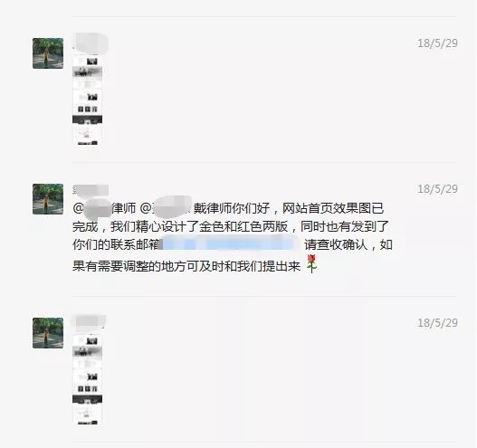The height and width of the screenshot is (448, 477).
Task: Click the sender avatar on the last message
Action: click(48, 333)
